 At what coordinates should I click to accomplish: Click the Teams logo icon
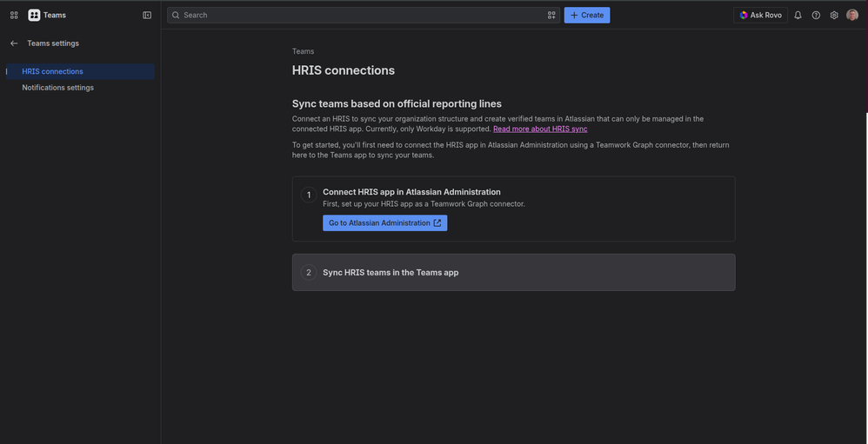click(34, 16)
